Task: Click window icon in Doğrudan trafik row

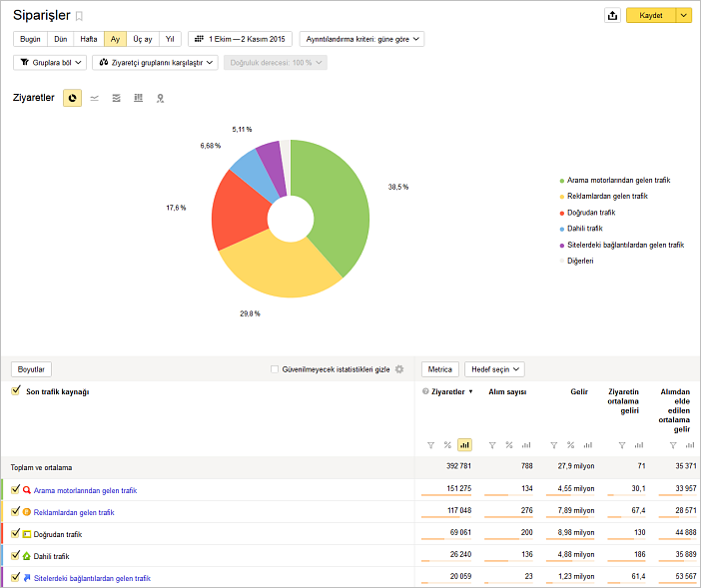Action: pos(27,534)
